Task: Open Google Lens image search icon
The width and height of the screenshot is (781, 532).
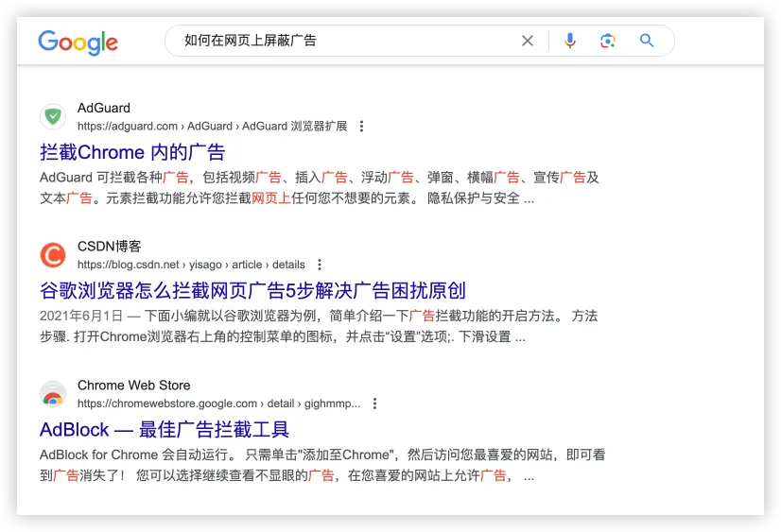Action: (608, 41)
